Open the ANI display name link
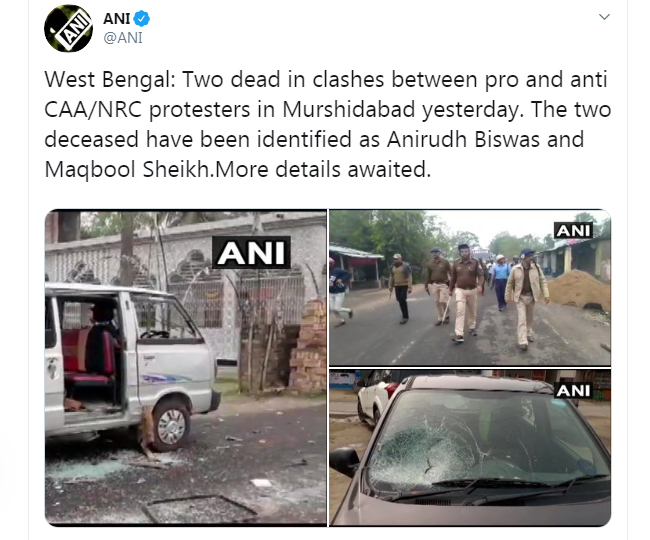 pos(116,19)
